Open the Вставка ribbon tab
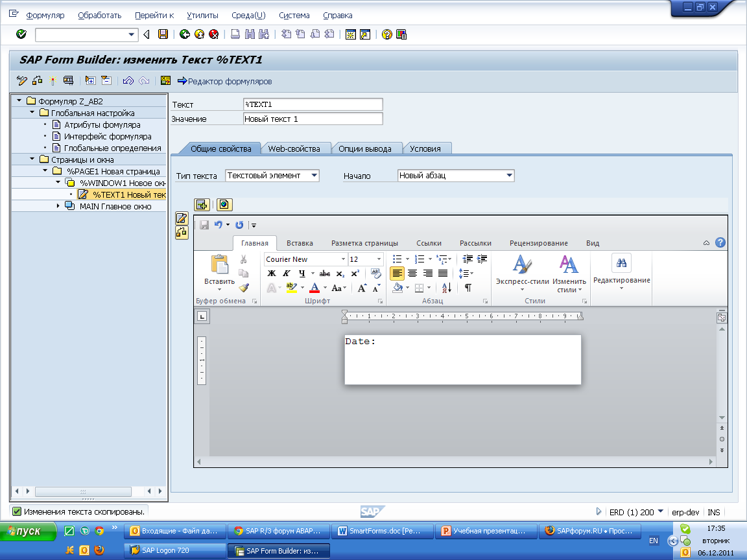747x560 pixels. pos(300,243)
